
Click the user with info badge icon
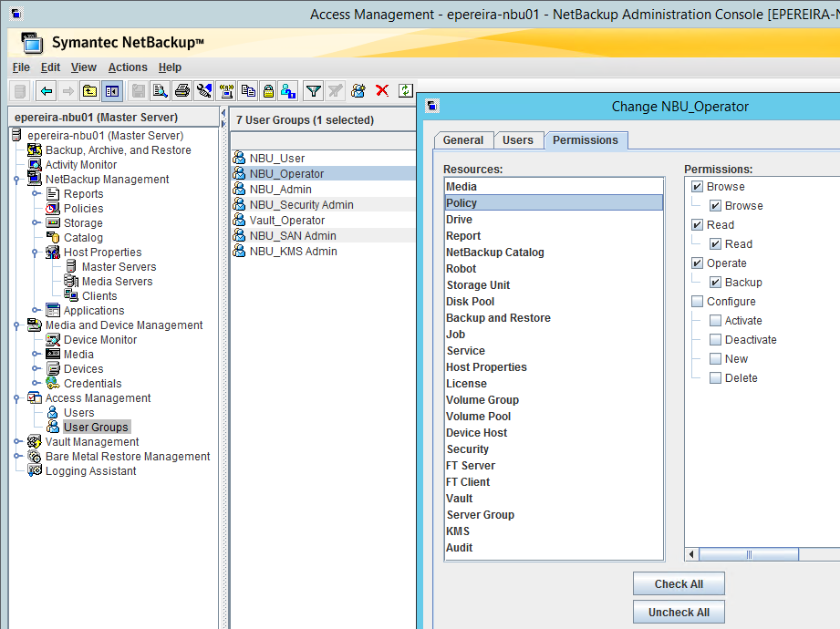pyautogui.click(x=288, y=91)
